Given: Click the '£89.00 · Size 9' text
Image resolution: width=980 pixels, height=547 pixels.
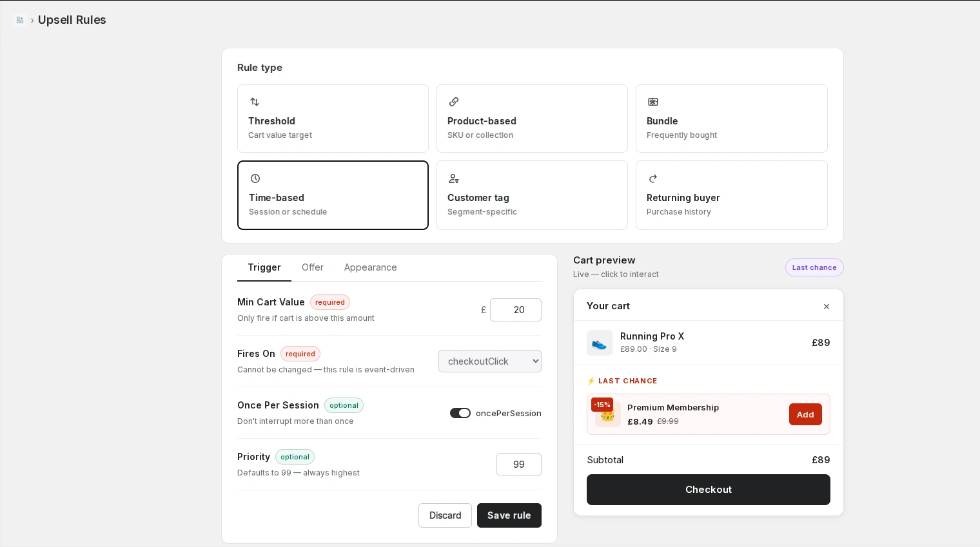Looking at the screenshot, I should pyautogui.click(x=649, y=349).
